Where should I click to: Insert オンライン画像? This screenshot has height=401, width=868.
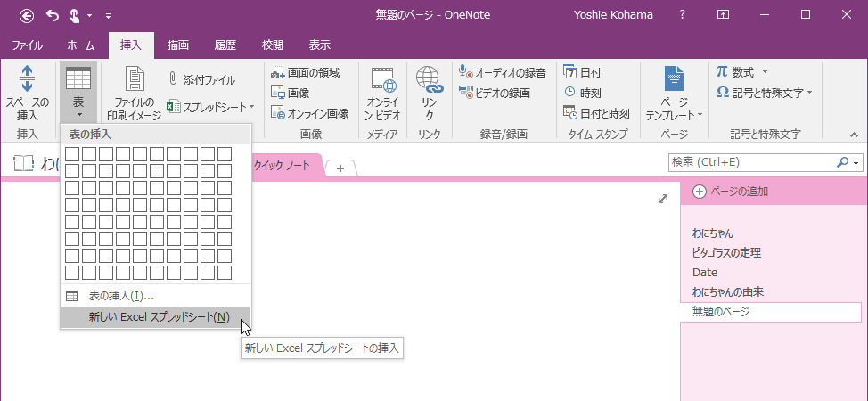coord(310,113)
